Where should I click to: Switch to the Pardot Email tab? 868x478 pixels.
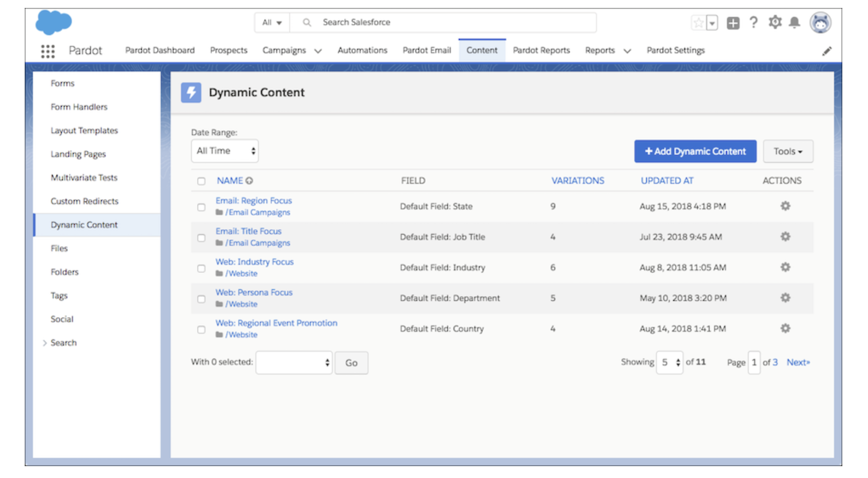[x=427, y=50]
